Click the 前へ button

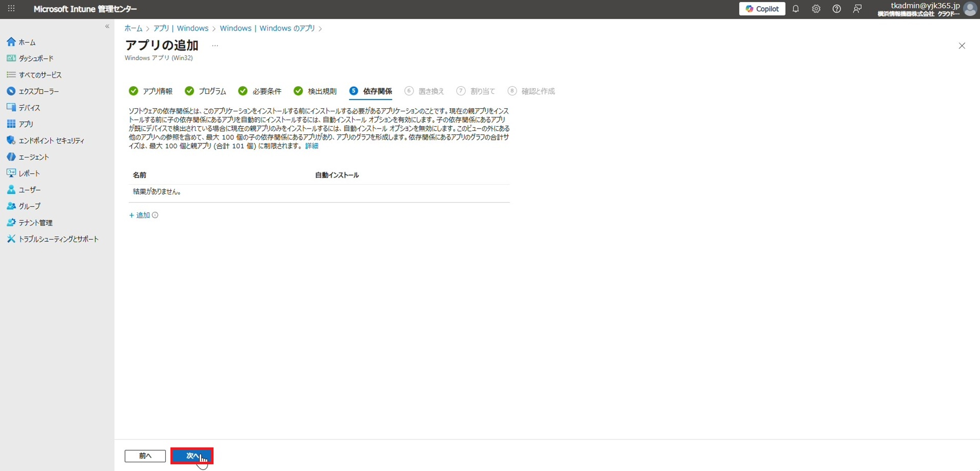pos(145,456)
